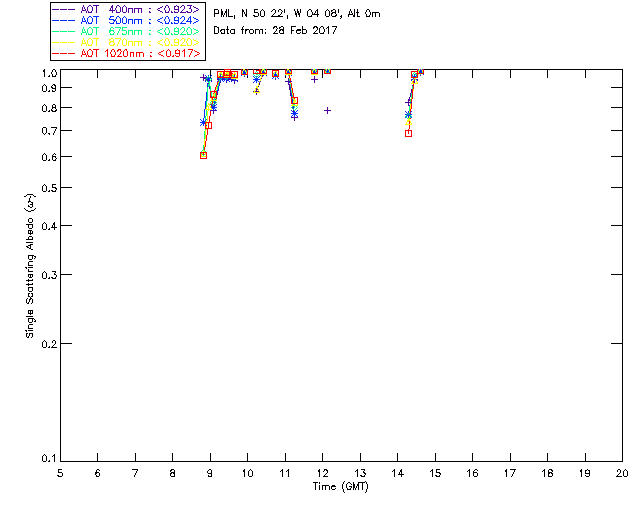The height and width of the screenshot is (512, 640).
Task: Click x-axis tick label 20
Action: point(622,473)
